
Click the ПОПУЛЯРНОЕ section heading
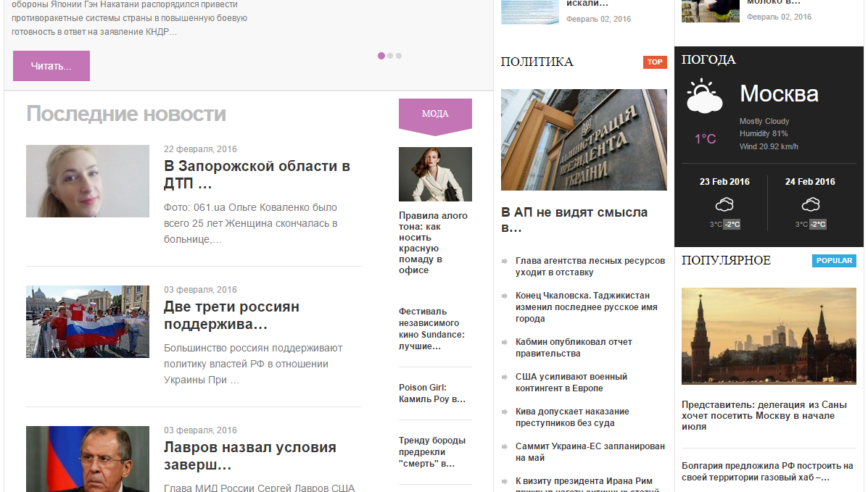(x=726, y=261)
